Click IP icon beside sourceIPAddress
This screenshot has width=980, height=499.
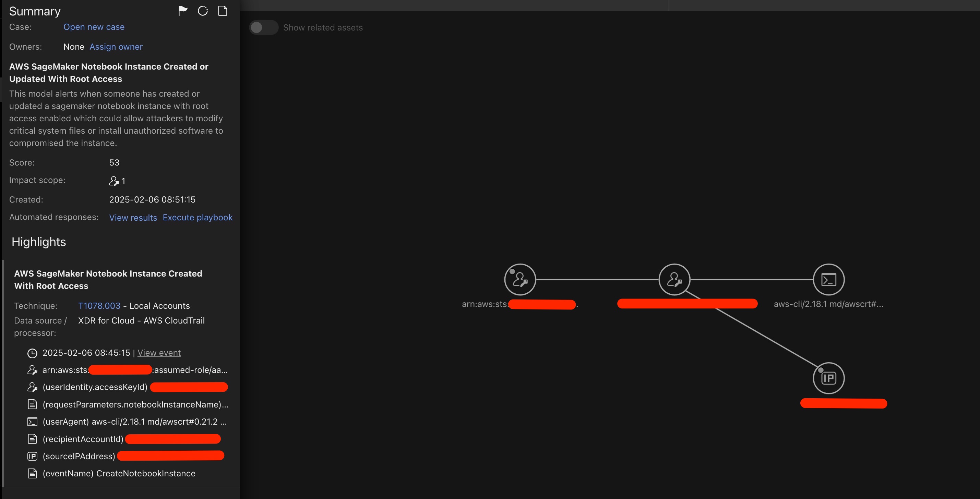[x=32, y=457]
